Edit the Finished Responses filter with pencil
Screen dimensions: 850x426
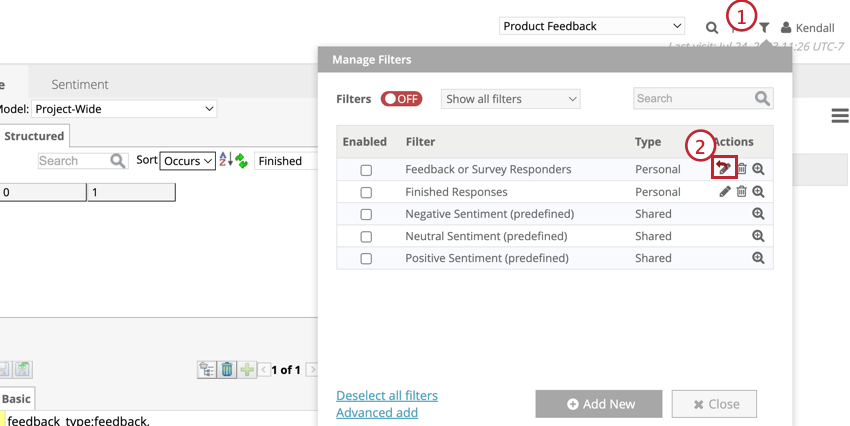click(725, 192)
